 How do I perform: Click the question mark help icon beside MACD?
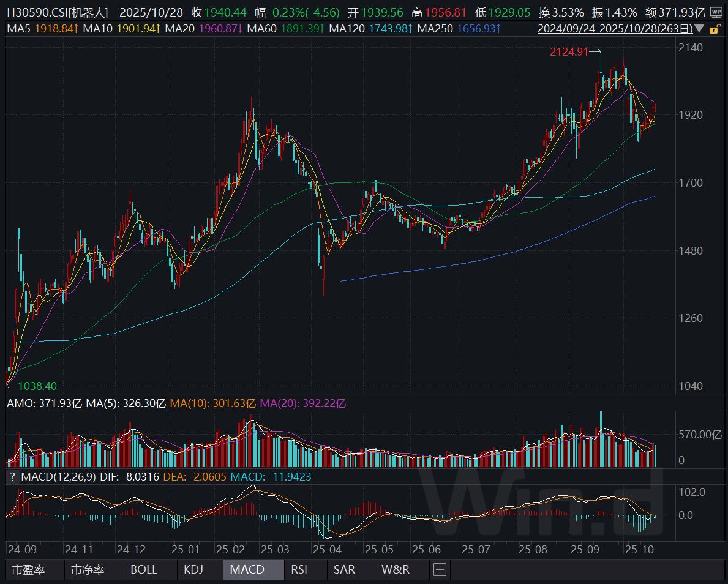12,477
